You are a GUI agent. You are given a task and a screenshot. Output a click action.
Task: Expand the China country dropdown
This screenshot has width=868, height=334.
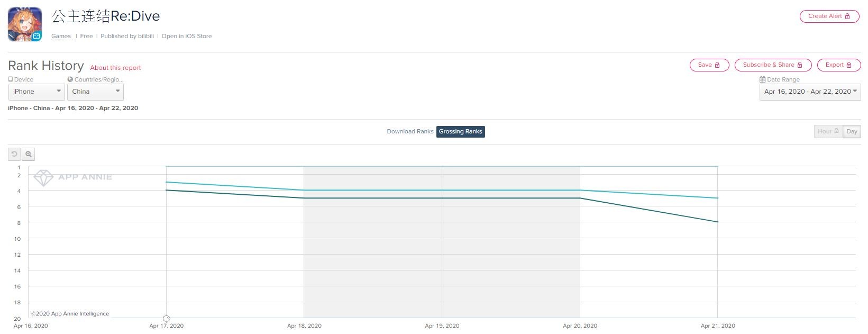(95, 92)
